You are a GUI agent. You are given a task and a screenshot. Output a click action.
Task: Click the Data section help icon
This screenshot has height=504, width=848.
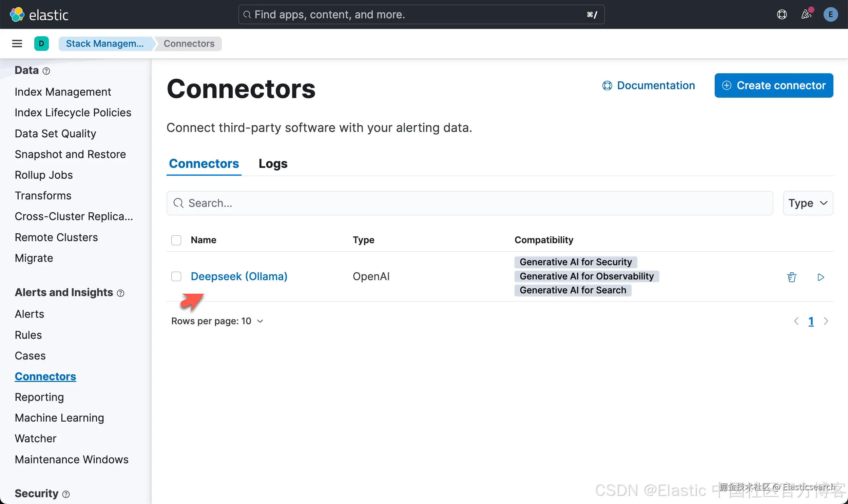(46, 71)
